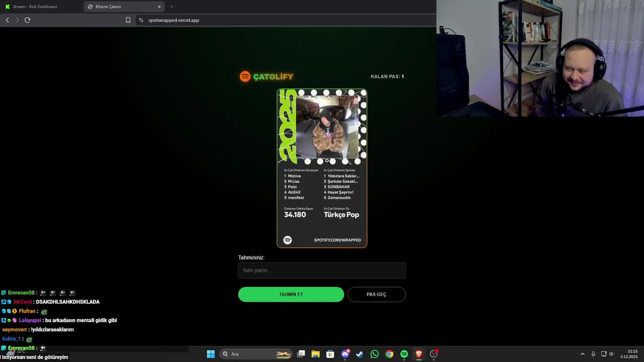Click SPOTIFY.COM/WRAPPED text on card
The height and width of the screenshot is (362, 644).
pyautogui.click(x=338, y=240)
